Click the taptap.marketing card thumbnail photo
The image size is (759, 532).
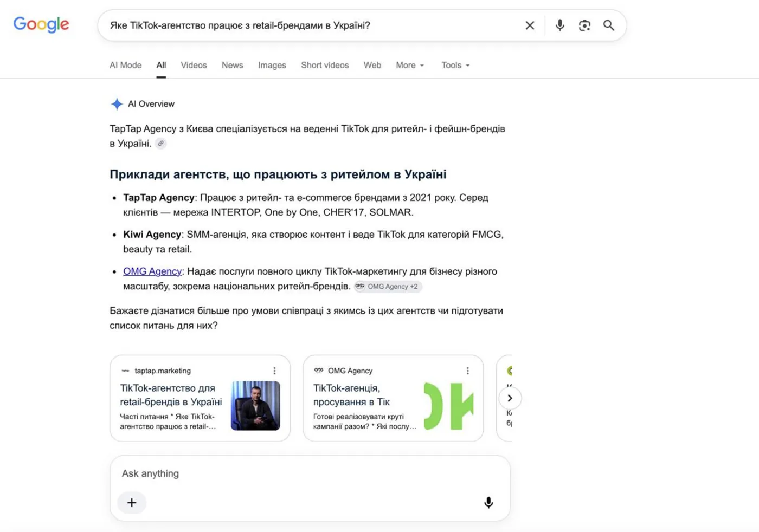[255, 406]
